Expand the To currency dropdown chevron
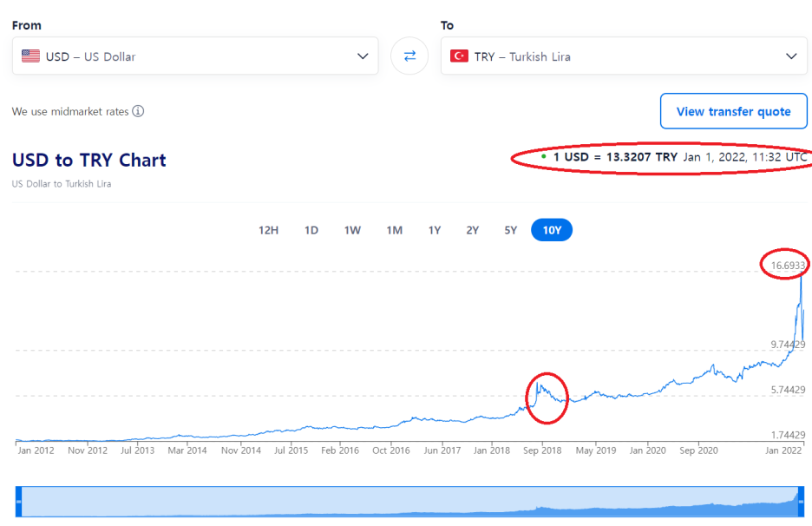812x526 pixels. click(791, 56)
